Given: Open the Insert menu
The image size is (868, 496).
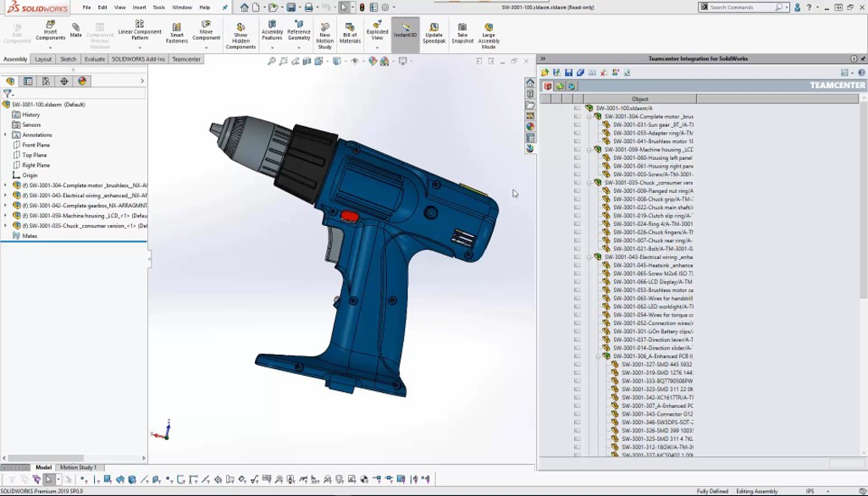Looking at the screenshot, I should point(139,8).
